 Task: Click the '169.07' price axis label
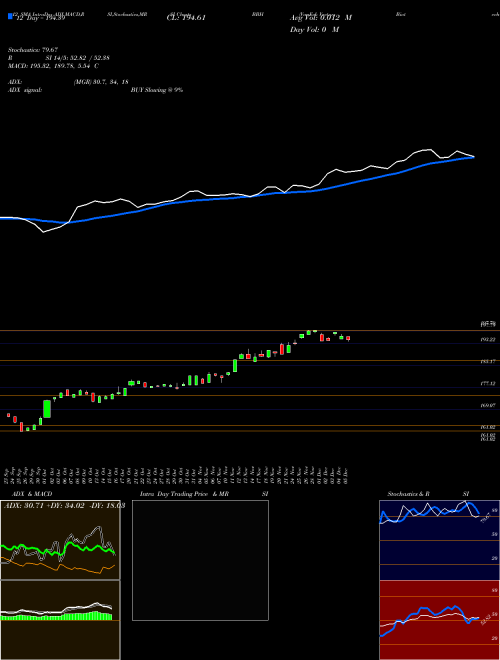click(488, 405)
